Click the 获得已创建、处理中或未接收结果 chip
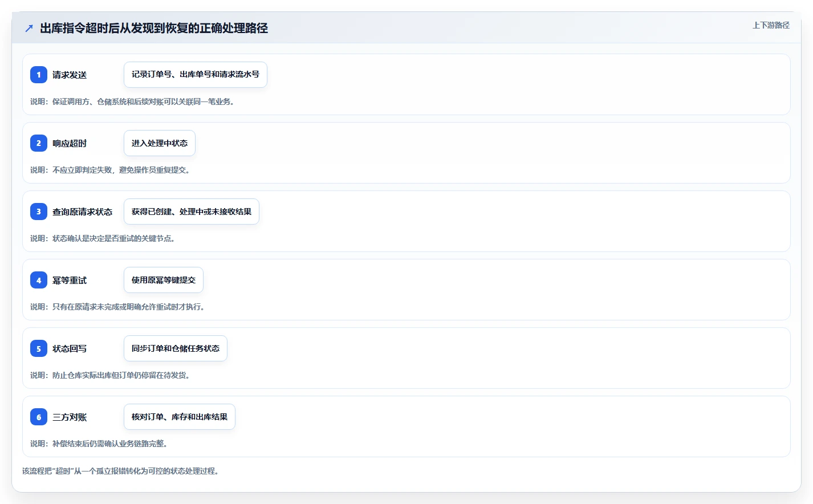The width and height of the screenshot is (813, 504). click(x=192, y=212)
